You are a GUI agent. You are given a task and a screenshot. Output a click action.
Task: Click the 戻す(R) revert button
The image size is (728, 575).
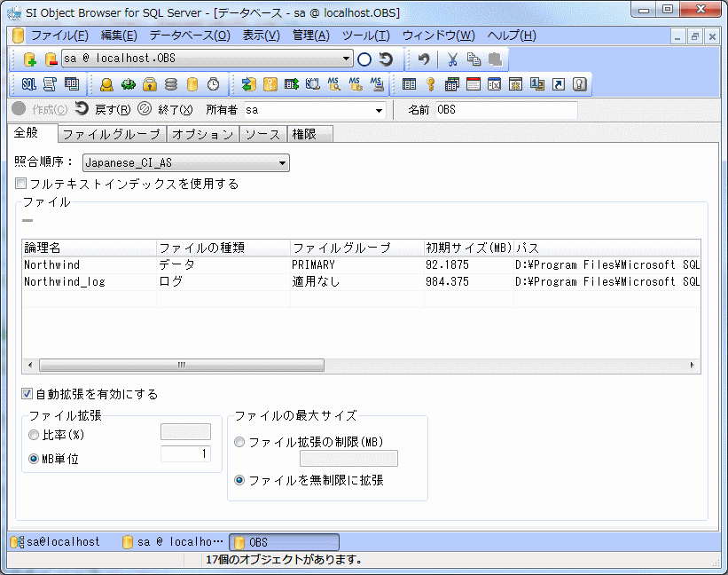(103, 110)
